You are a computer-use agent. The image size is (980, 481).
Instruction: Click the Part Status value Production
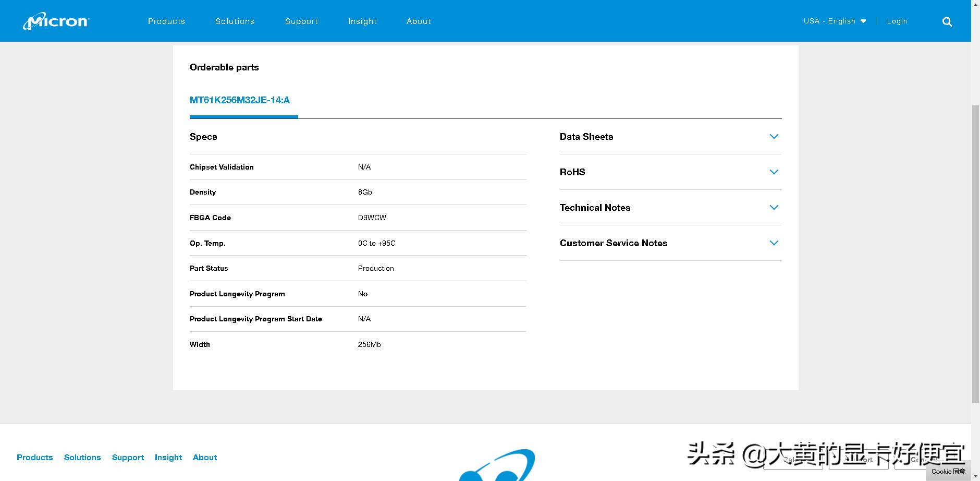click(x=376, y=268)
